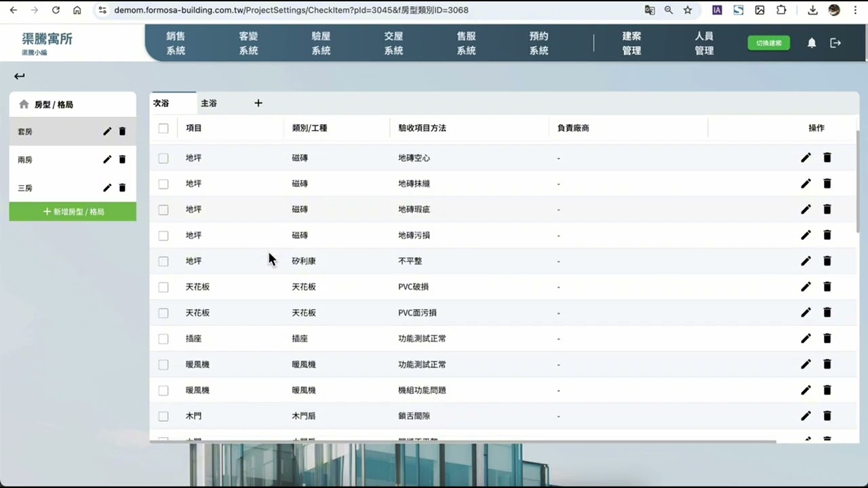868x488 pixels.
Task: Go back using the return arrow icon
Action: click(19, 77)
